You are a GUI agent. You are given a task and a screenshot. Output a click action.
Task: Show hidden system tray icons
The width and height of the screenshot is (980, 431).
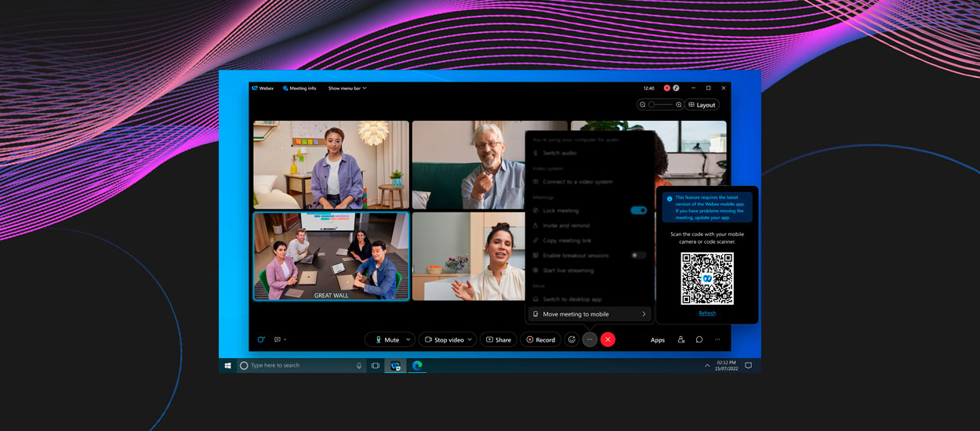[x=707, y=365]
